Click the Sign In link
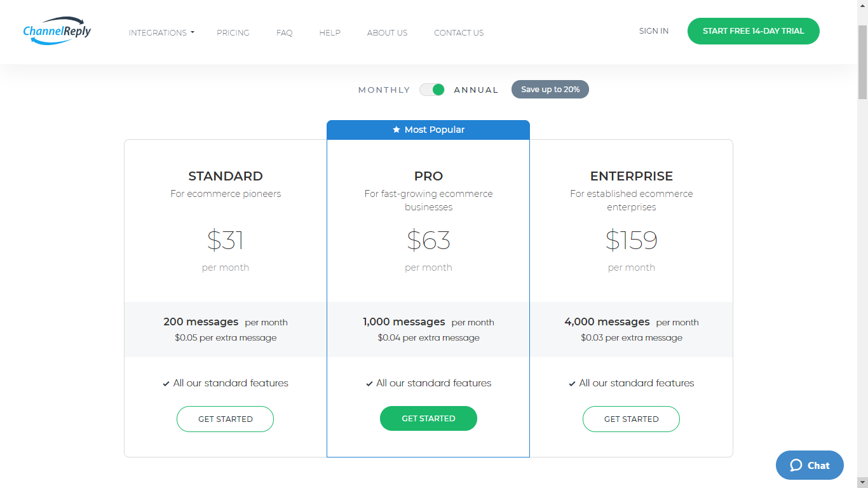Image resolution: width=868 pixels, height=488 pixels. 654,30
